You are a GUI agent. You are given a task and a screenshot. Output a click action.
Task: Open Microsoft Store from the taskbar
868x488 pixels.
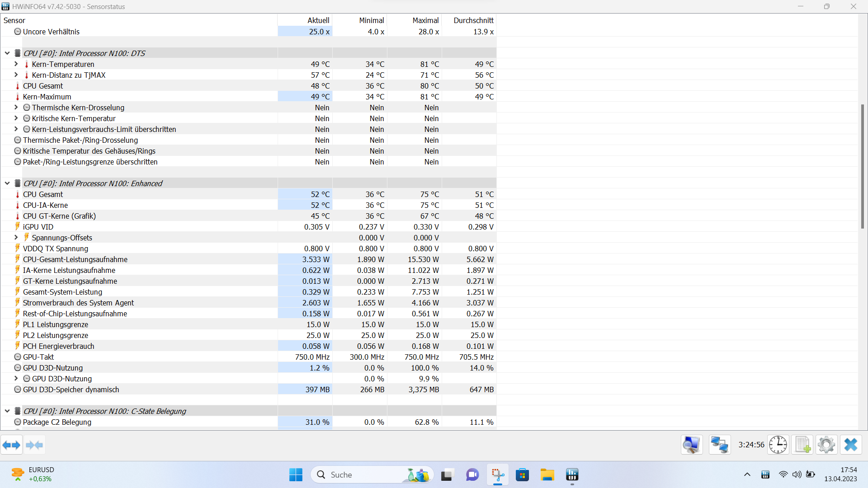[522, 475]
